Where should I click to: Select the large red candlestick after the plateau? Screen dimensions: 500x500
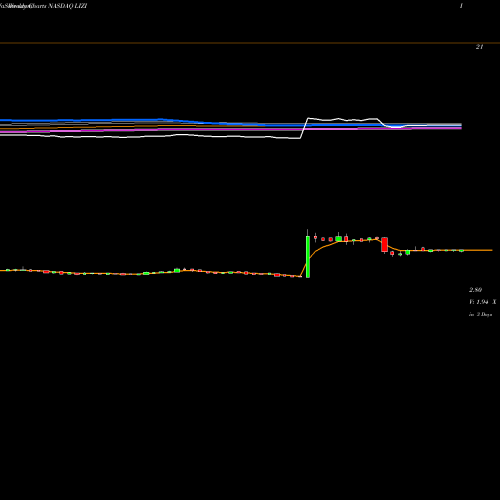click(x=385, y=245)
